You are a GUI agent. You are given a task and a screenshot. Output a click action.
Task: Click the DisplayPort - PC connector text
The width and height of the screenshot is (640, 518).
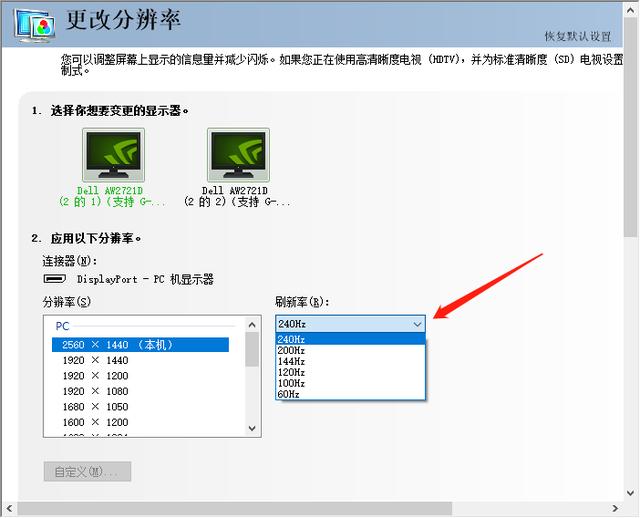pyautogui.click(x=145, y=279)
